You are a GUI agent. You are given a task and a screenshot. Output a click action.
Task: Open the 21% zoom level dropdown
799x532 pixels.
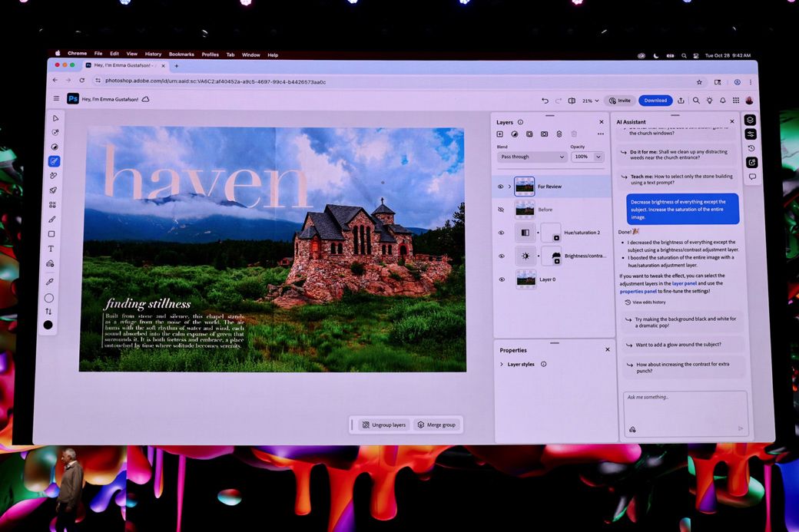click(590, 101)
